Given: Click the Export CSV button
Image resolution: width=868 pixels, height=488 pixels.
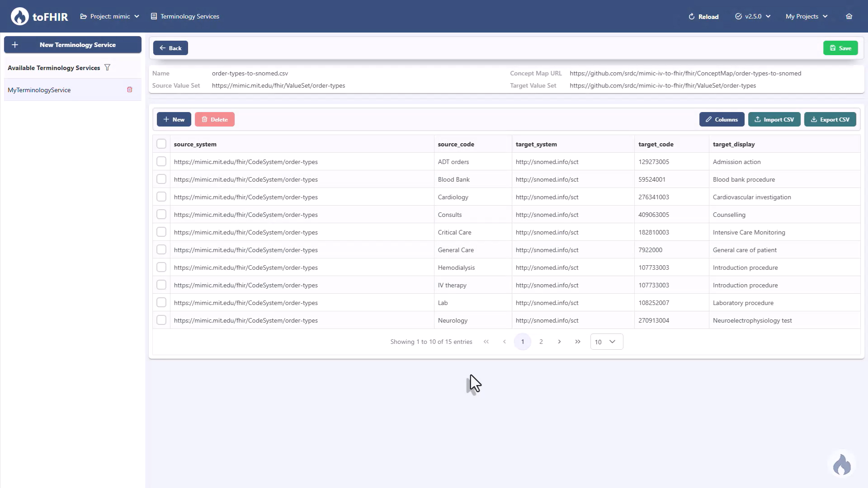Looking at the screenshot, I should click(830, 119).
